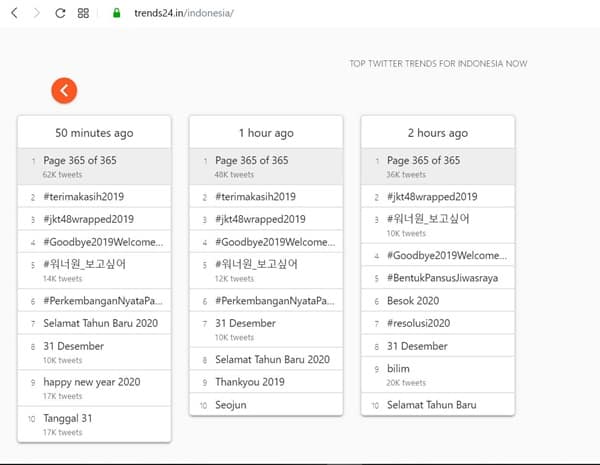This screenshot has height=465, width=600.
Task: Click the bilim trend
Action: point(398,369)
